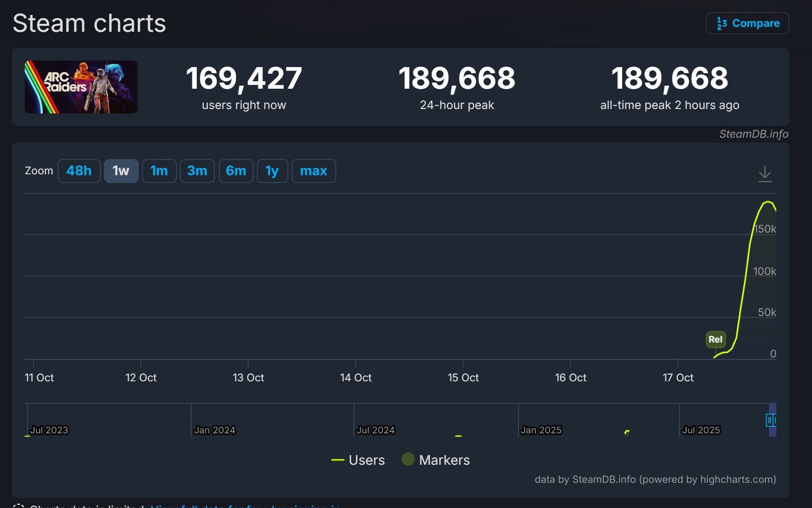Select the 6m zoom range

click(x=236, y=171)
